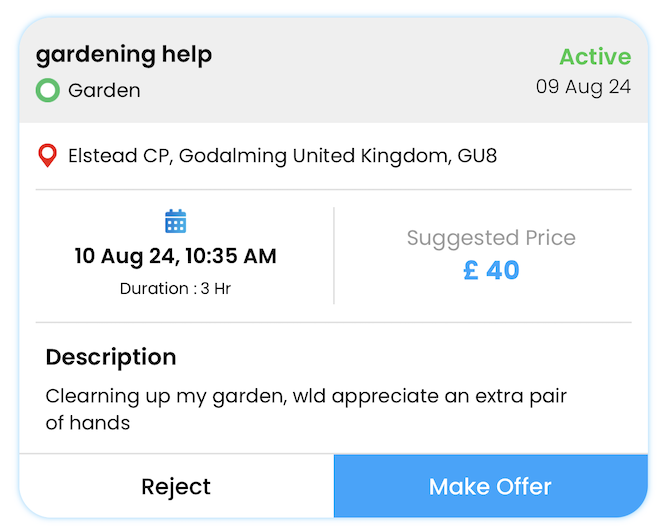Open the 'gardening help' job title
The width and height of the screenshot is (664, 528).
[124, 54]
